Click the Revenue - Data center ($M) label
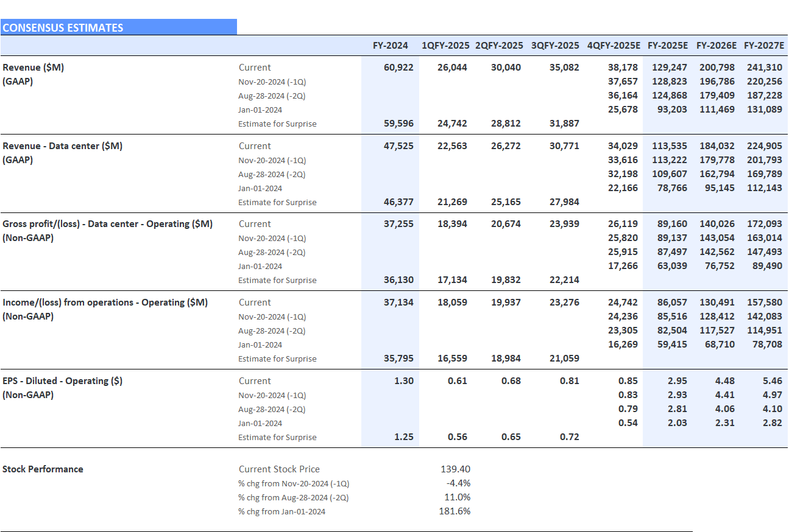The image size is (789, 532). click(63, 146)
